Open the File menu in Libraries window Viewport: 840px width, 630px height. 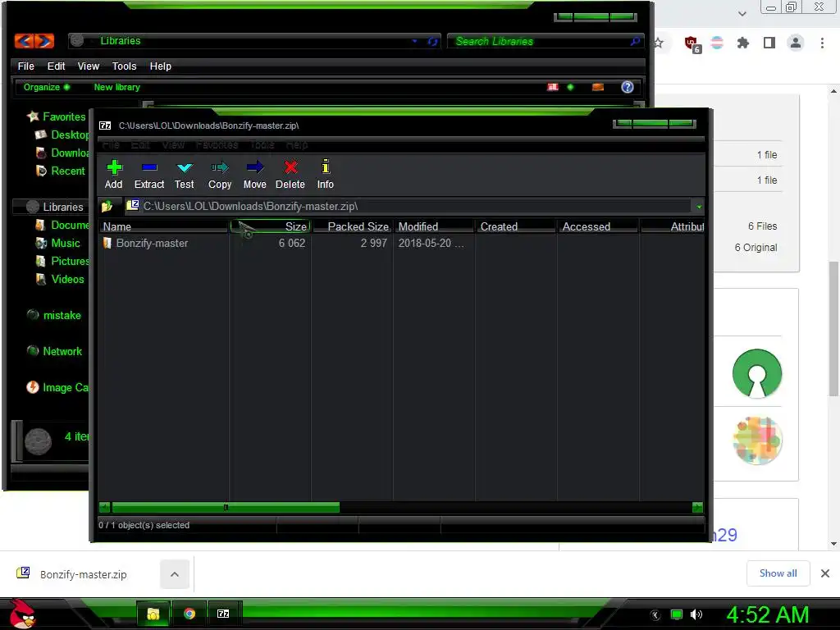[25, 66]
